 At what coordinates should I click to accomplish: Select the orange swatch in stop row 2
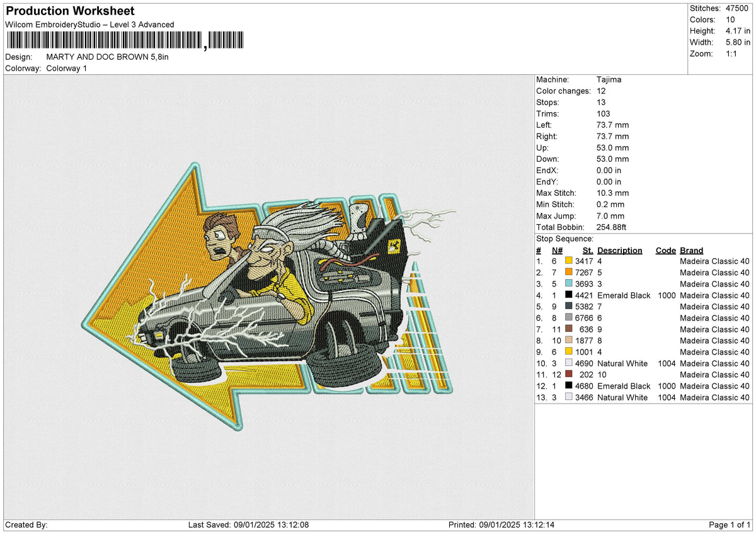click(569, 272)
